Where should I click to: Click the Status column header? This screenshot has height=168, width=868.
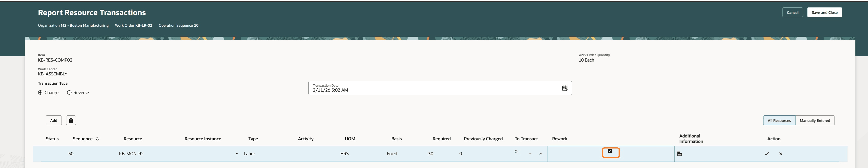[52, 139]
